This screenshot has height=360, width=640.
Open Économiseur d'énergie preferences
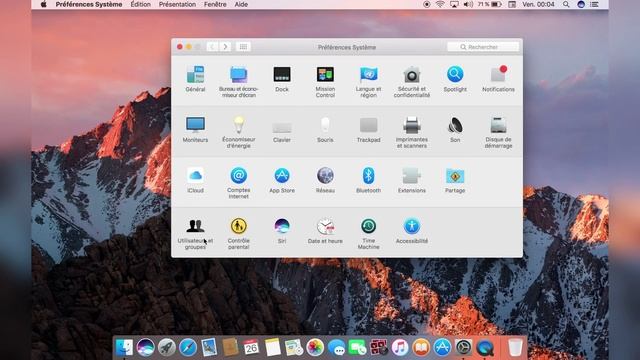click(238, 132)
